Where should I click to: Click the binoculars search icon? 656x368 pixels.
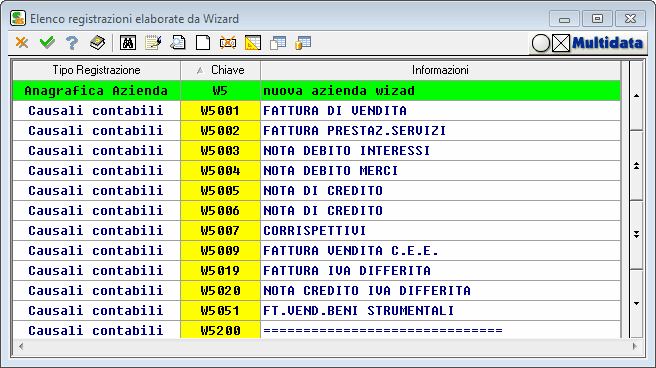128,43
